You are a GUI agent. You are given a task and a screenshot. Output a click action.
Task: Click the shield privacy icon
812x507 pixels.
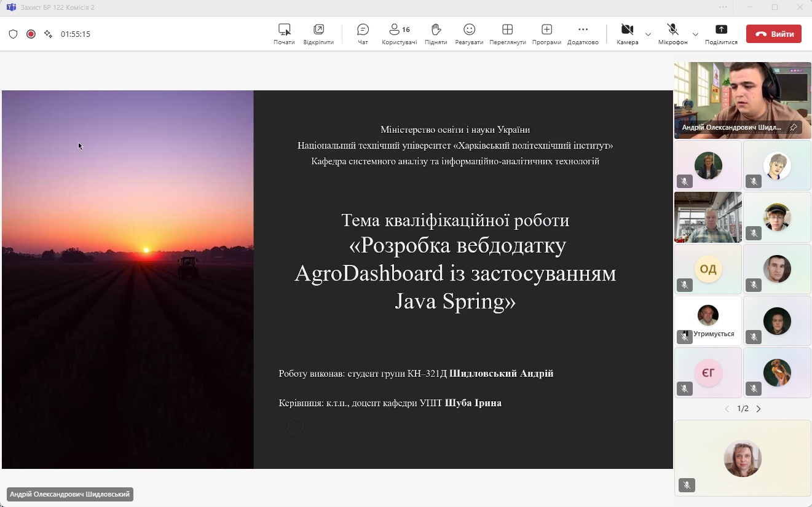(13, 34)
